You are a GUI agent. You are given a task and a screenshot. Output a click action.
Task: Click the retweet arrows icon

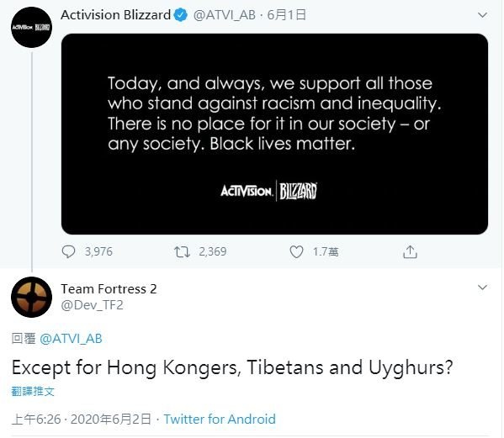tap(182, 251)
